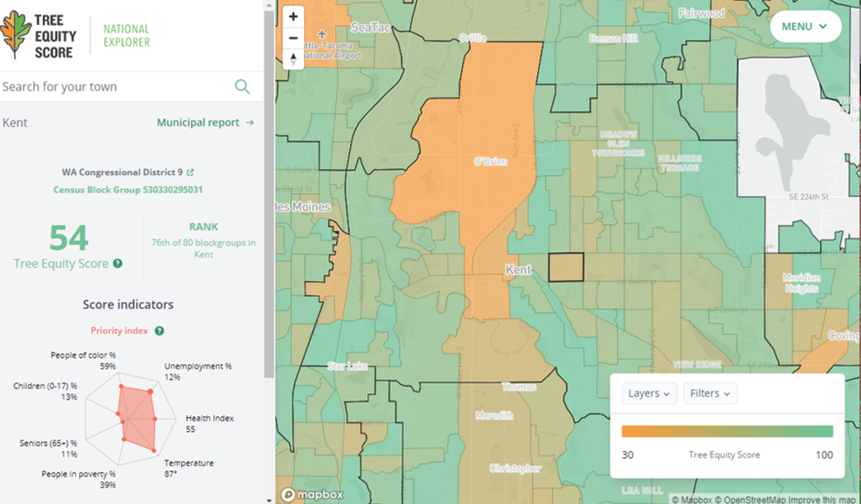
Task: Click the external link icon beside Congressional District
Action: tap(190, 172)
